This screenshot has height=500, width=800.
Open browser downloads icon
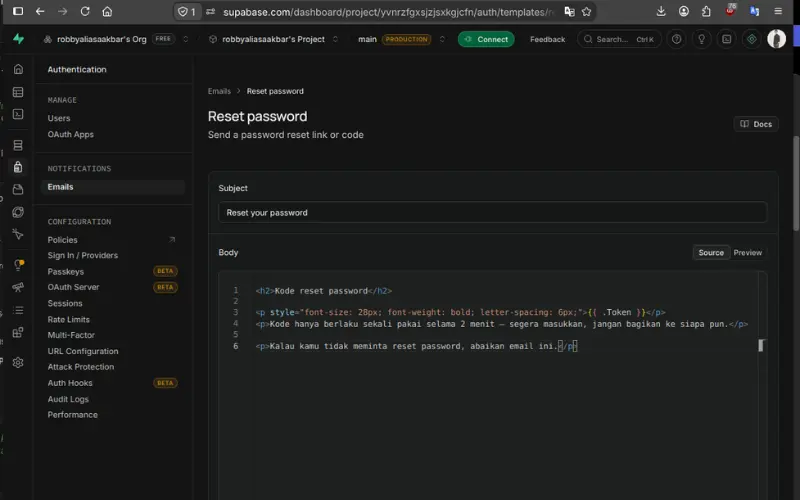pos(661,11)
